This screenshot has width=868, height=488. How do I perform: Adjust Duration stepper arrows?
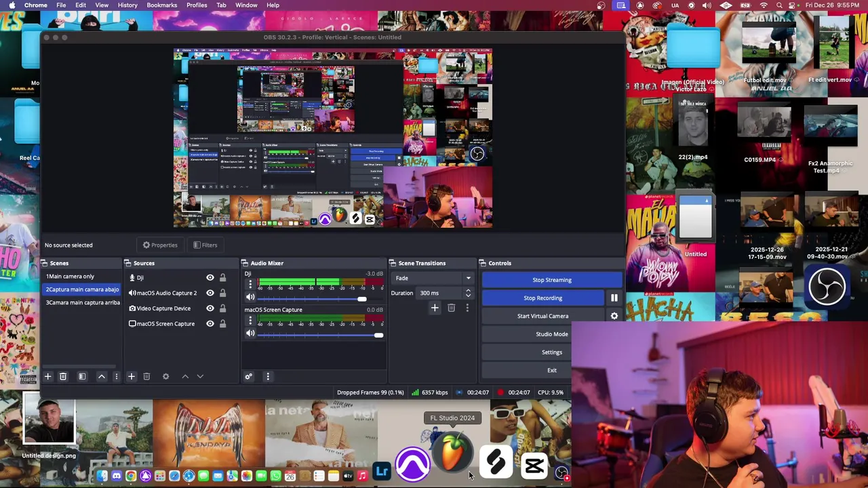(468, 293)
